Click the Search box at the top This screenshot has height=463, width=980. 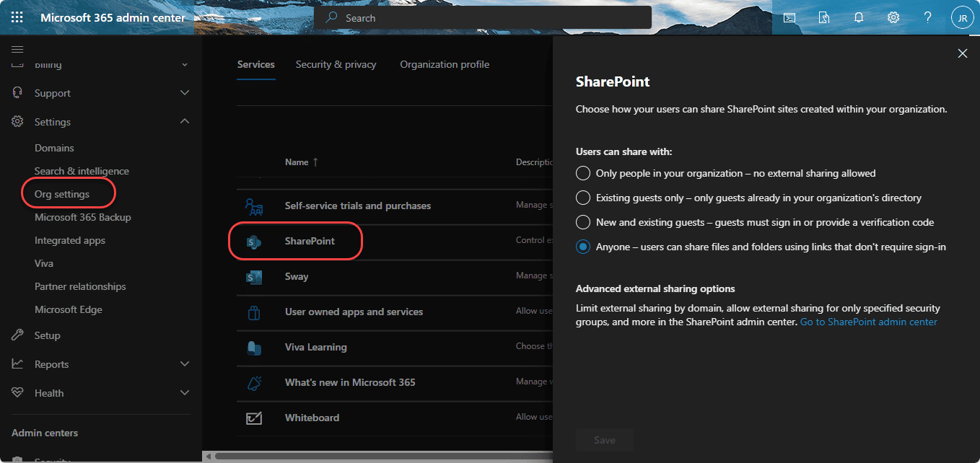(482, 17)
